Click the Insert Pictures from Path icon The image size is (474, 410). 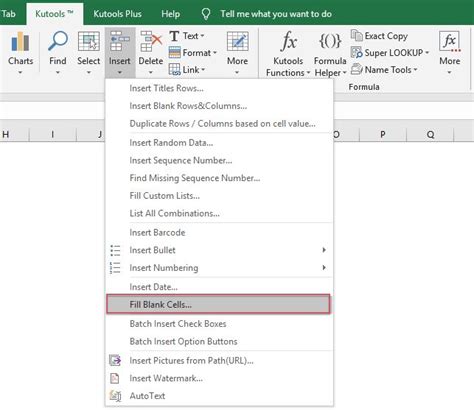click(115, 360)
